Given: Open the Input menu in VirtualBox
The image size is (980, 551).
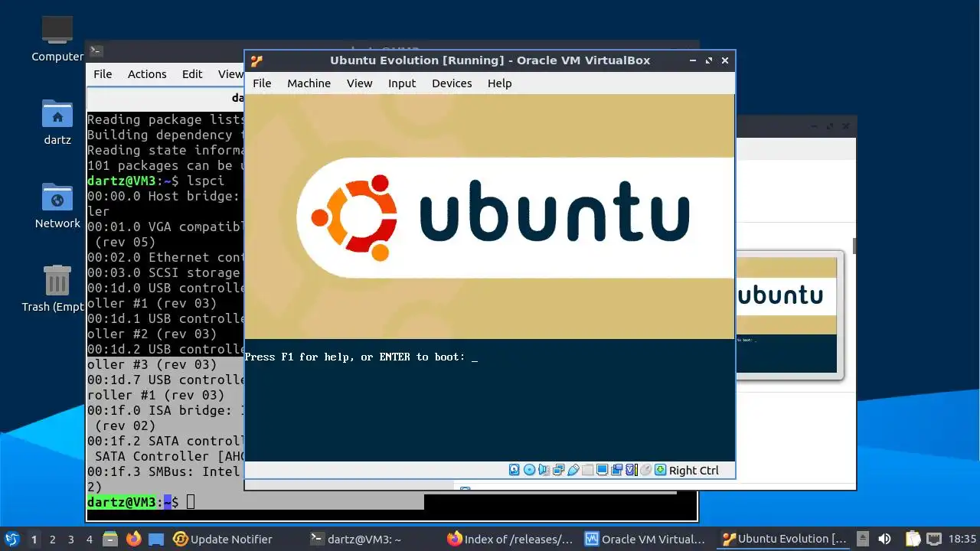Looking at the screenshot, I should point(402,83).
